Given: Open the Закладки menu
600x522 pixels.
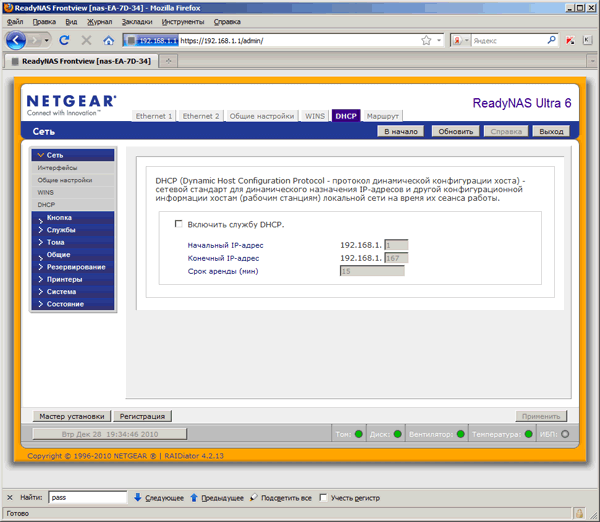Looking at the screenshot, I should [137, 22].
